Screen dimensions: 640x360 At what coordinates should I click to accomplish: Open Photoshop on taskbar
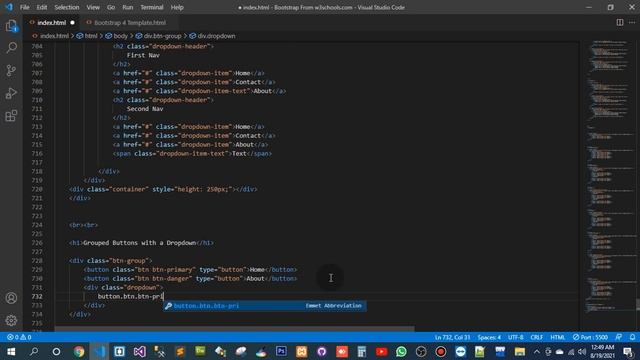pyautogui.click(x=281, y=351)
